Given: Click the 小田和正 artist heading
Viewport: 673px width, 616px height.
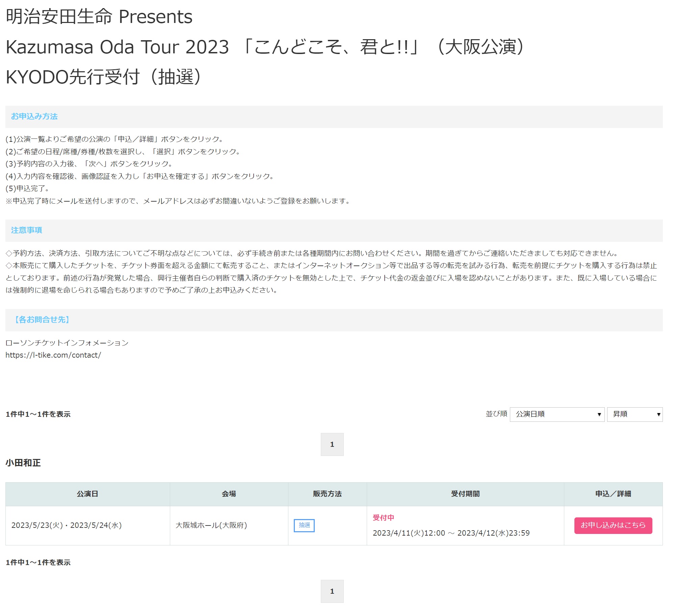Looking at the screenshot, I should coord(23,463).
